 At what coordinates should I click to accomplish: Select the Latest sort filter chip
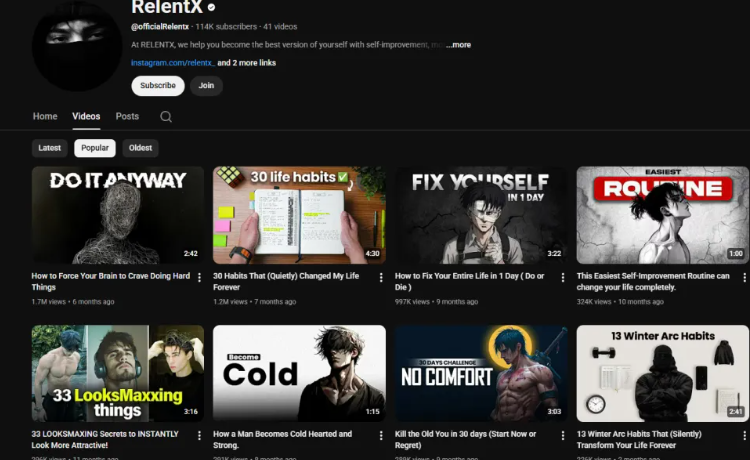pos(49,148)
